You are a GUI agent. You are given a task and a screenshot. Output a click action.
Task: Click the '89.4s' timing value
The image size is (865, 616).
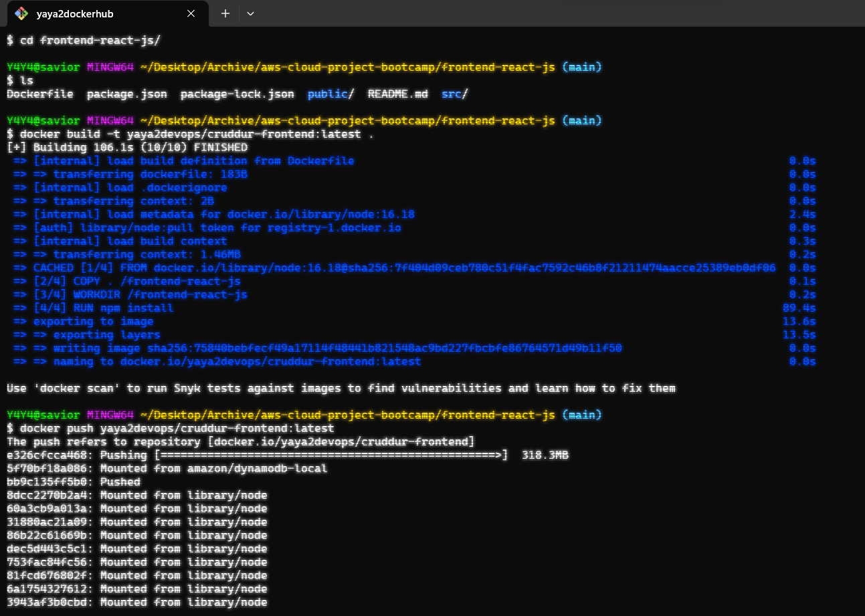tap(799, 308)
